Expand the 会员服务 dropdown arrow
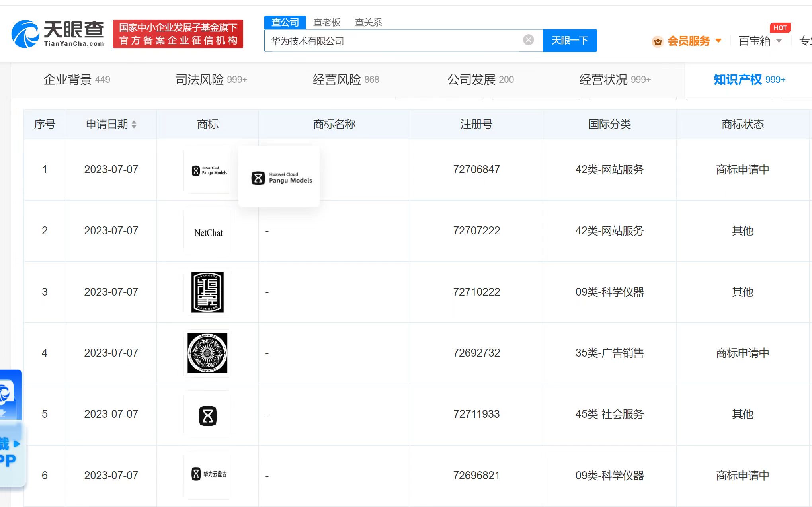 pyautogui.click(x=718, y=41)
